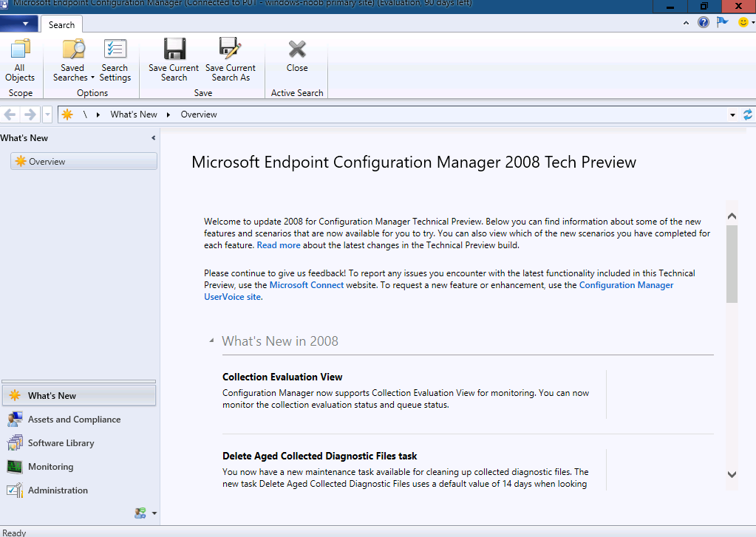The width and height of the screenshot is (756, 537).
Task: Click the navigation pane options icon
Action: click(140, 513)
